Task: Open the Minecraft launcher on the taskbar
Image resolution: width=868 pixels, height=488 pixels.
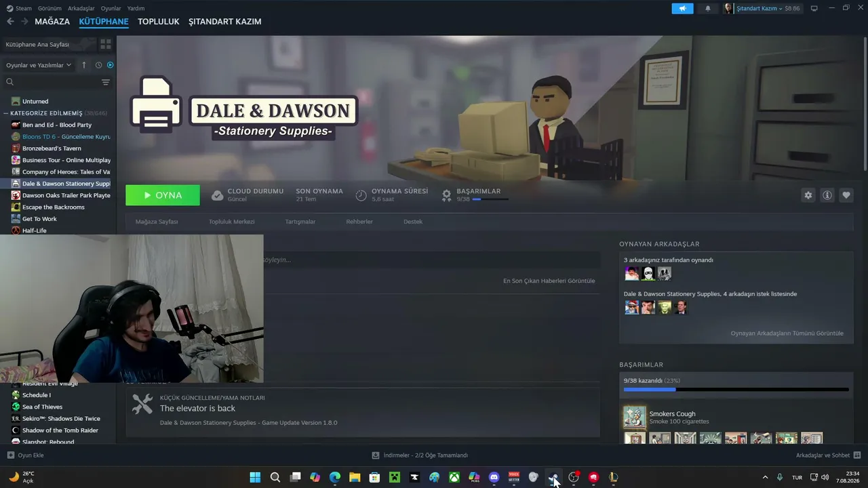Action: (395, 477)
